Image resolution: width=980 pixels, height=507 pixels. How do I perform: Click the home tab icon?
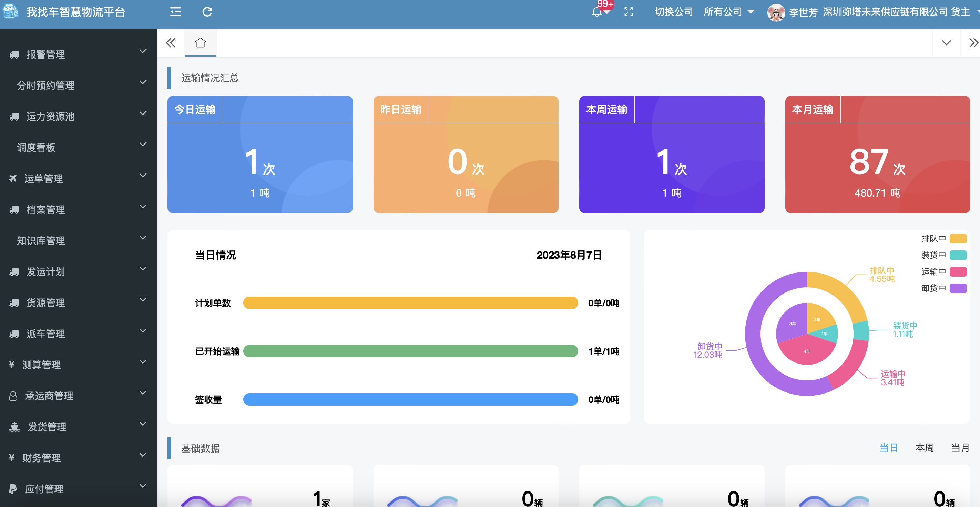(x=201, y=43)
